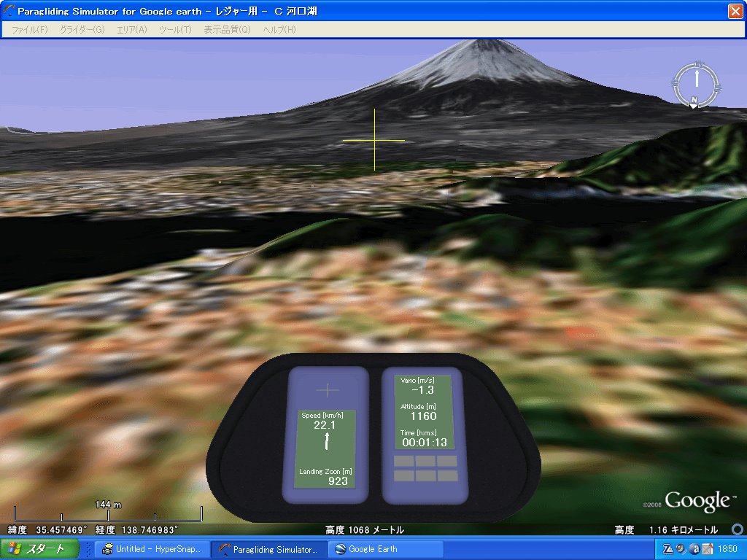Click the Google logo in the view

coord(697,501)
